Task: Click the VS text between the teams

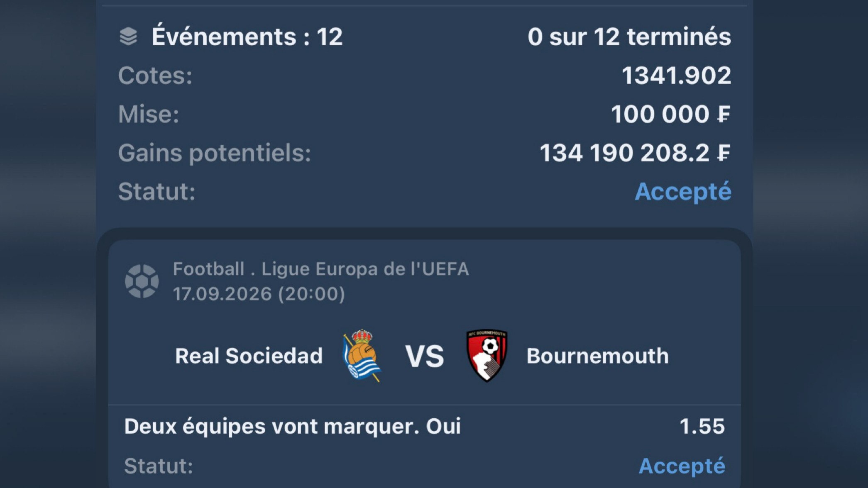Action: [425, 356]
